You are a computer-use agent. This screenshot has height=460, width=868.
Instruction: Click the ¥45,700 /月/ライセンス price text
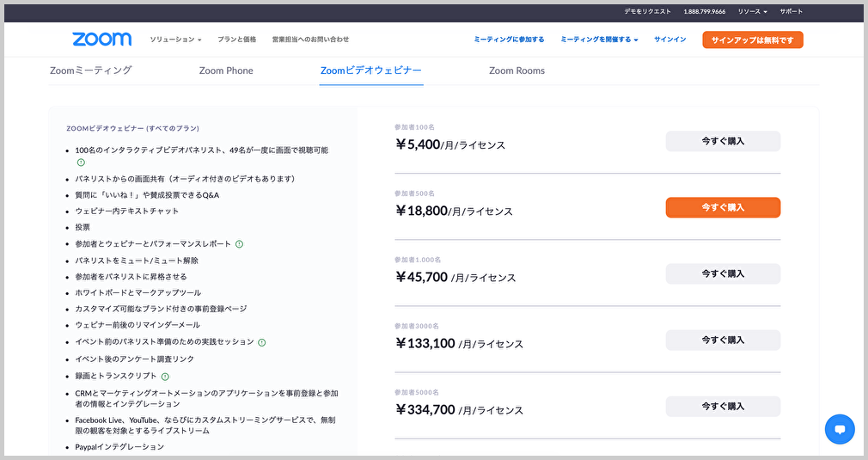455,278
